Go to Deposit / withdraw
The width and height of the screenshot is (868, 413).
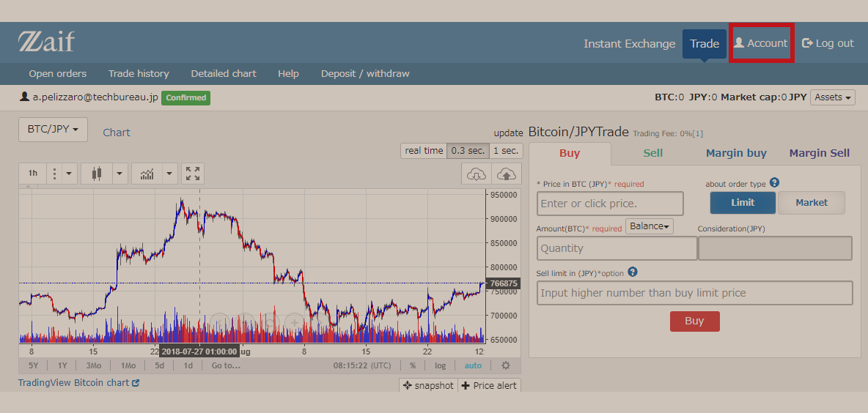(365, 73)
